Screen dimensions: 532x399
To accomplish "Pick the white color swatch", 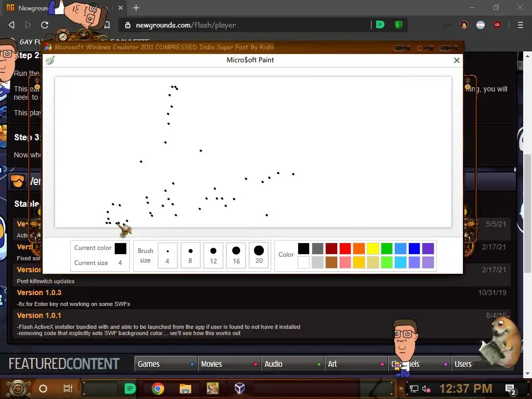I will (x=303, y=262).
